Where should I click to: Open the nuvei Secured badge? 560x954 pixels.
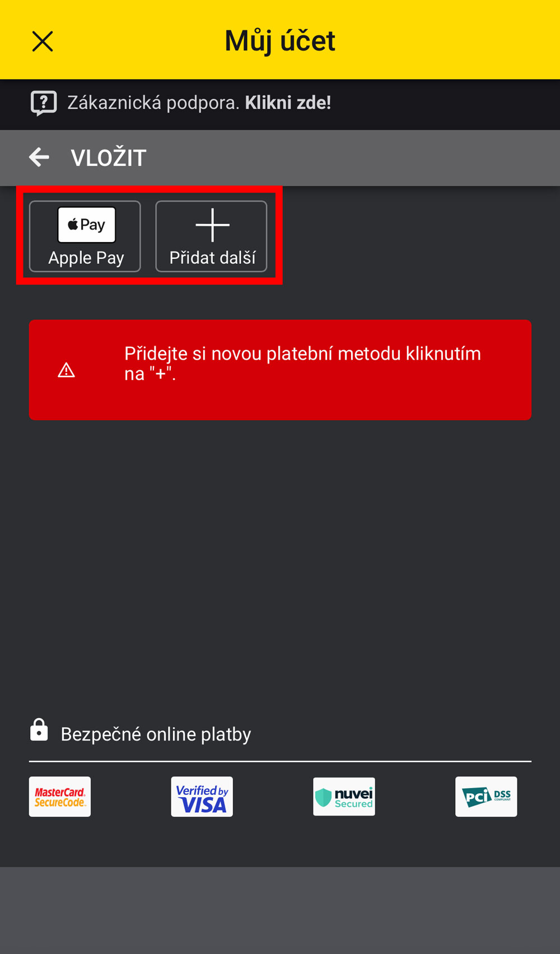(344, 797)
